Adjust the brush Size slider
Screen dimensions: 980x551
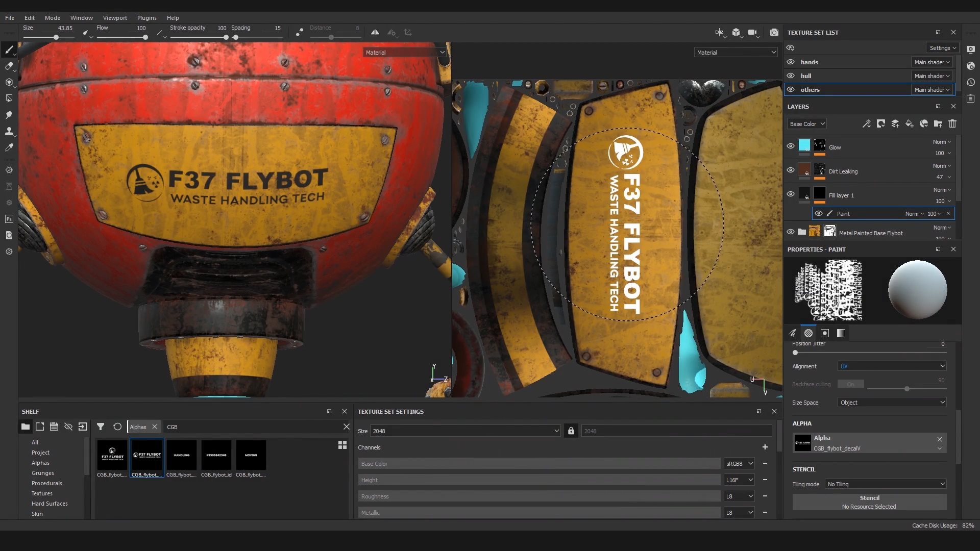[56, 37]
